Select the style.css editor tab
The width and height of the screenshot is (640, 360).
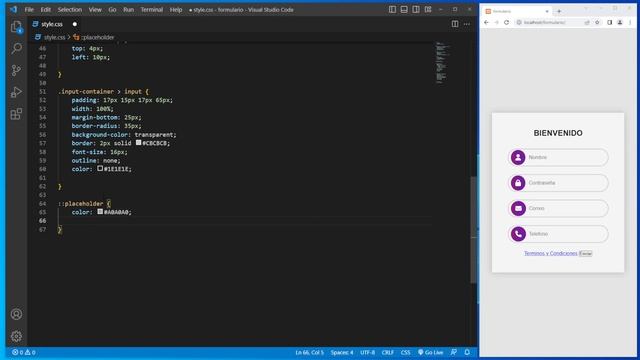[55, 24]
